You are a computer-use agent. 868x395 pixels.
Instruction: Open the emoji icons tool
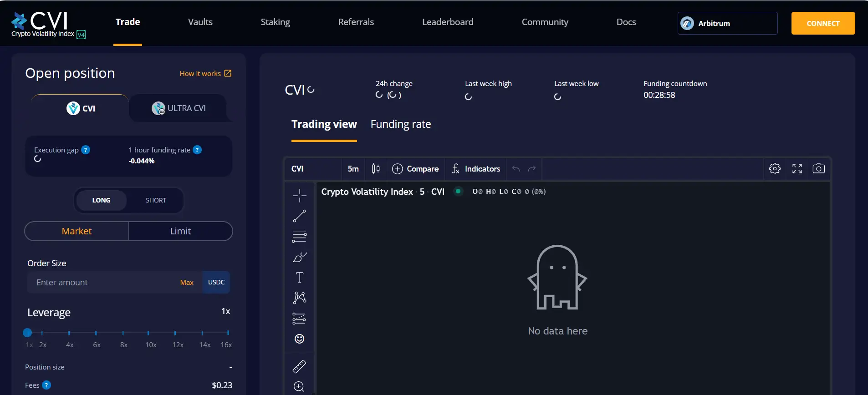coord(299,339)
